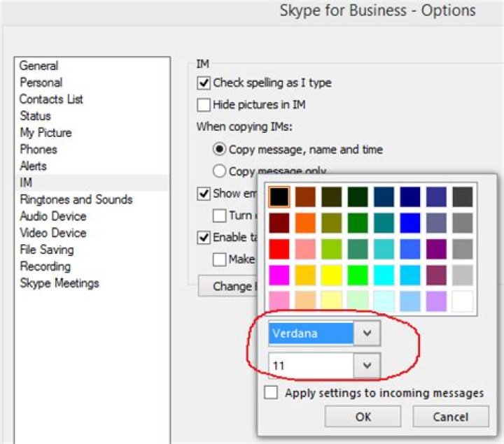The image size is (504, 444).
Task: Select the gold amber swatch in fourth row
Action: (305, 275)
